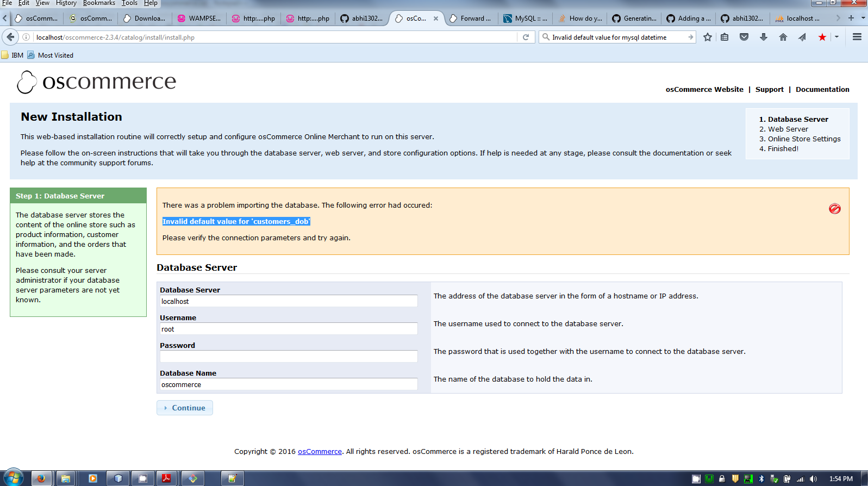The image size is (868, 486).
Task: Open the Downloads arrow icon
Action: click(764, 37)
